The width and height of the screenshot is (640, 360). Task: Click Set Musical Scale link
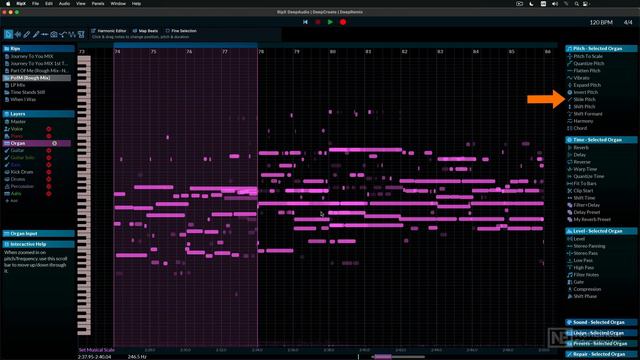point(97,350)
